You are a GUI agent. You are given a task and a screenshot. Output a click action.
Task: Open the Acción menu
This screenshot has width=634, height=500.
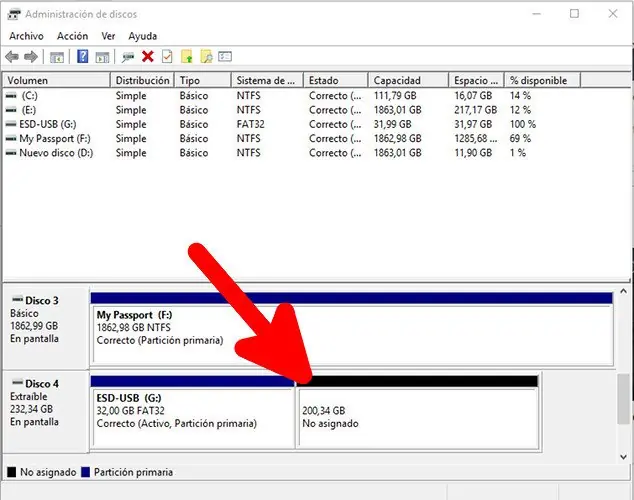(x=72, y=36)
